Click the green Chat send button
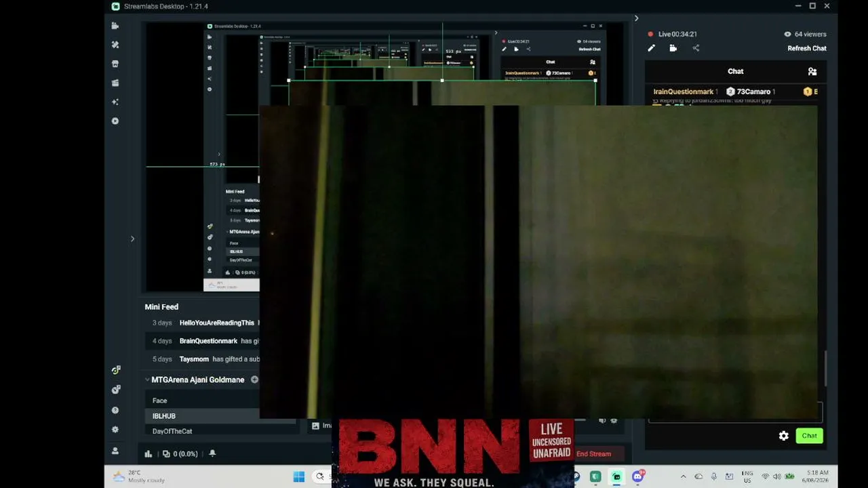The height and width of the screenshot is (488, 868). pos(810,436)
